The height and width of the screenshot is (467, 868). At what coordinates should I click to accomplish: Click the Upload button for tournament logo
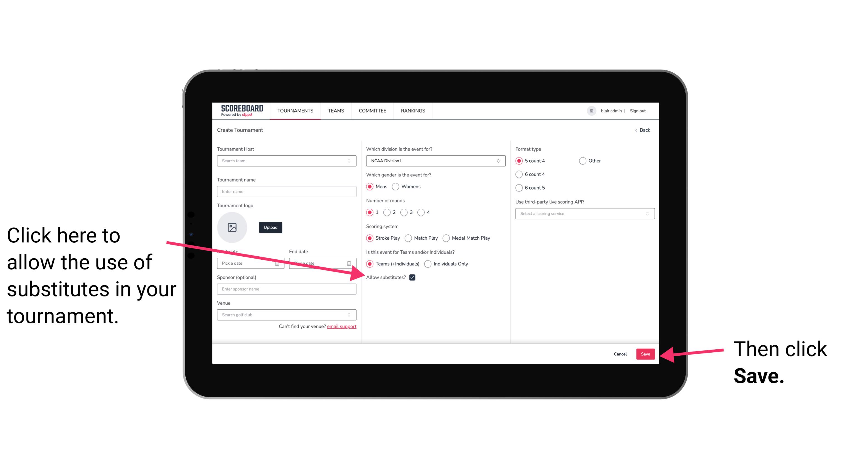[x=270, y=227]
